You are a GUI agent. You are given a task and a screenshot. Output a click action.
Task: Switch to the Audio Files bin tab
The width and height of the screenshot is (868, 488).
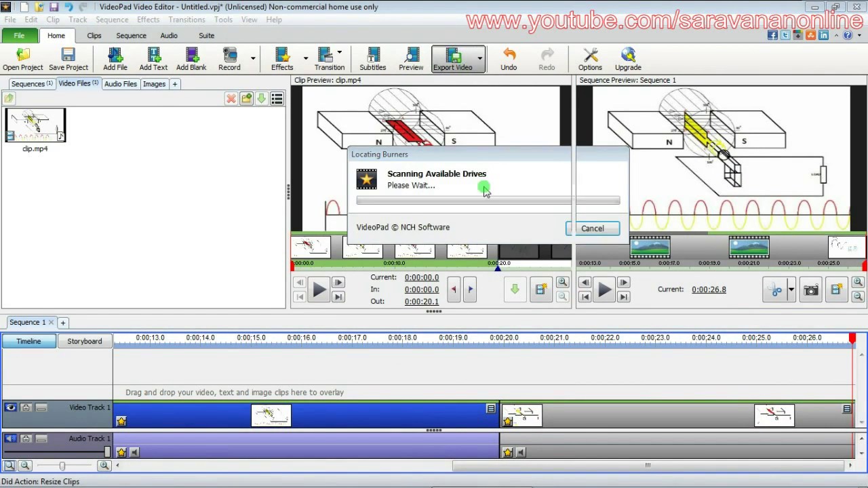coord(121,84)
